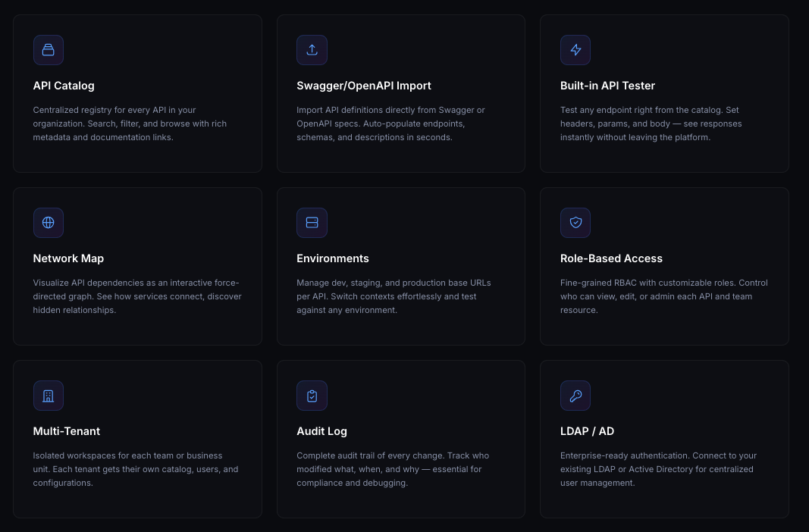Open the Role-Based Access heading
The width and height of the screenshot is (809, 532).
coord(611,258)
